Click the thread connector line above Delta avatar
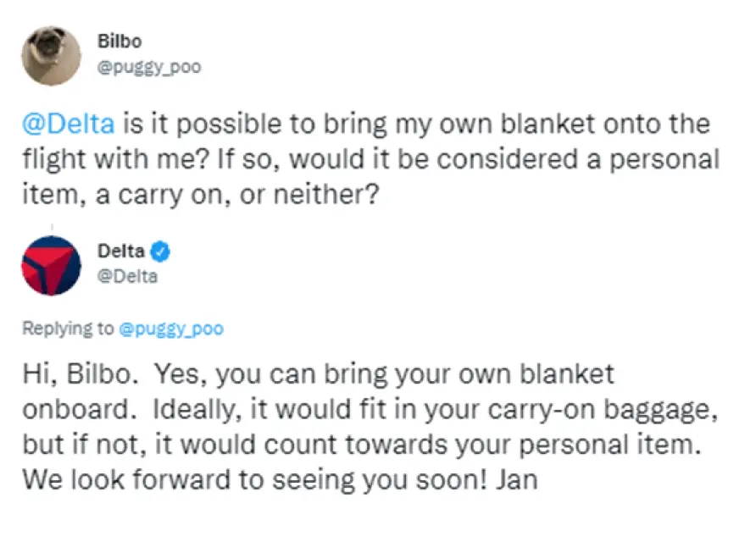Screen dimensions: 756x536 (x=51, y=228)
